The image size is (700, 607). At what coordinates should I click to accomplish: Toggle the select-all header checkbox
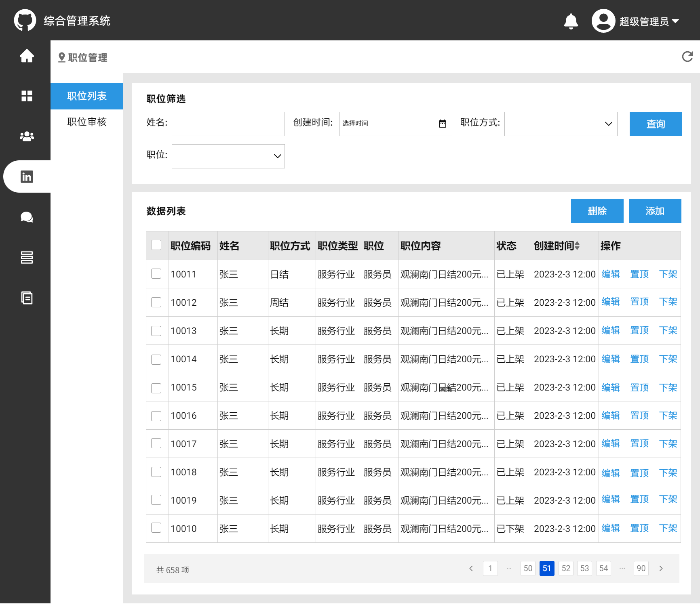click(x=156, y=245)
